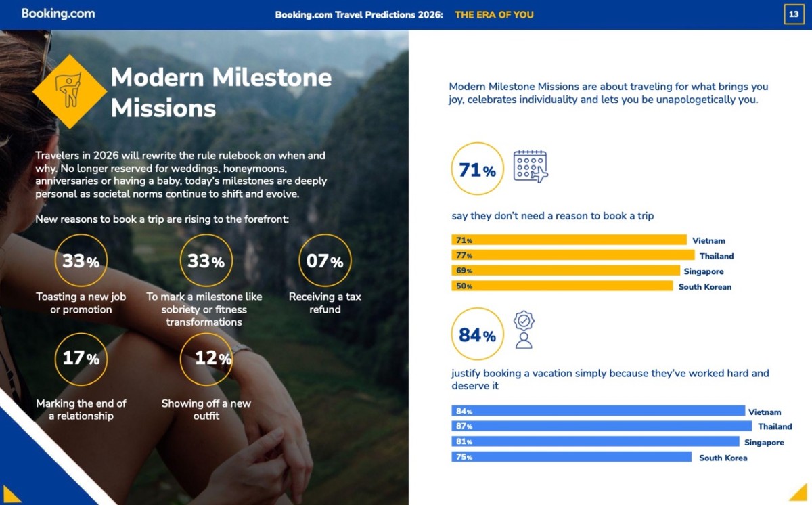Click the 07% tax refund circle
The width and height of the screenshot is (812, 505).
click(325, 261)
